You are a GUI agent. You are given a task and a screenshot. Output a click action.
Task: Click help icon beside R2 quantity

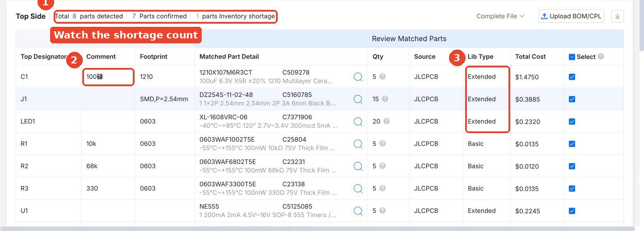pyautogui.click(x=382, y=166)
